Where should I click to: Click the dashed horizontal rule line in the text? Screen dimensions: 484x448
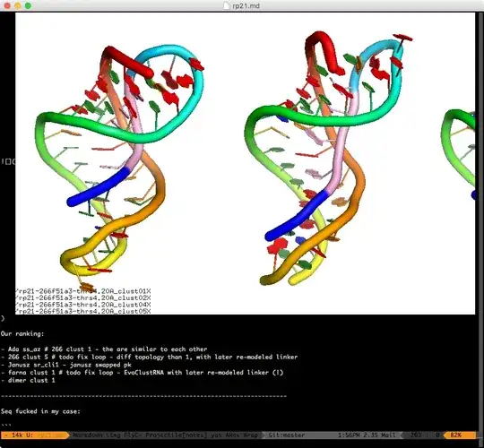pyautogui.click(x=143, y=396)
